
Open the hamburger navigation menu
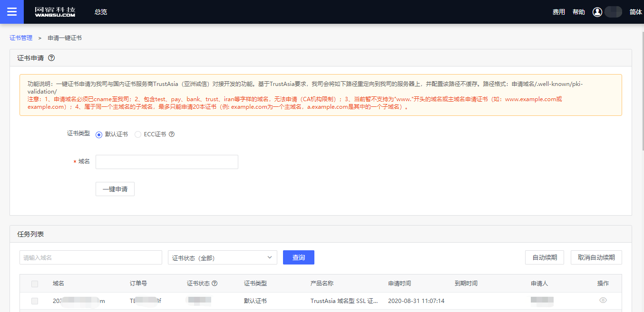(12, 12)
